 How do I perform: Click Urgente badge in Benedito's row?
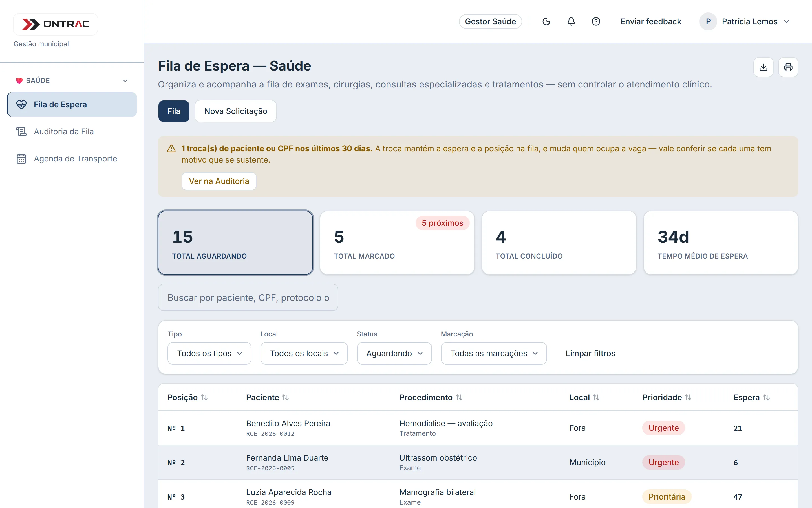[663, 428]
